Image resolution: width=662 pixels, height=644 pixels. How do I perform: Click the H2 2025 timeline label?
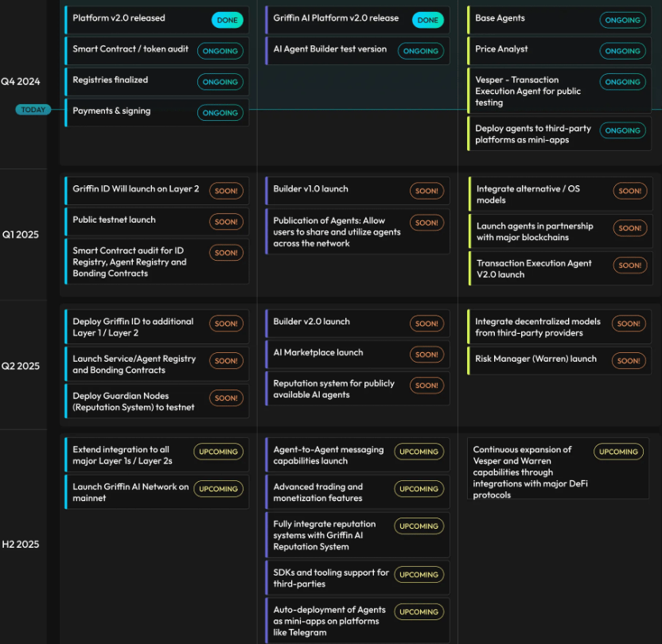click(21, 545)
